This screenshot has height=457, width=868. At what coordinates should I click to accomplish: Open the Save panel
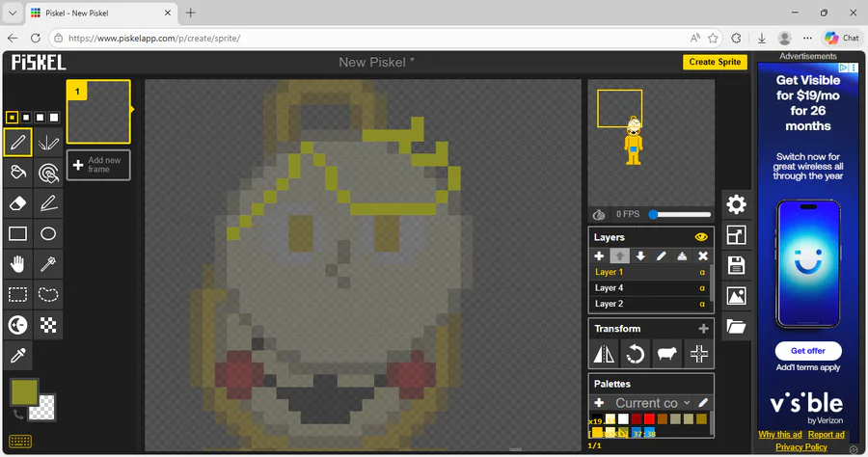tap(736, 265)
